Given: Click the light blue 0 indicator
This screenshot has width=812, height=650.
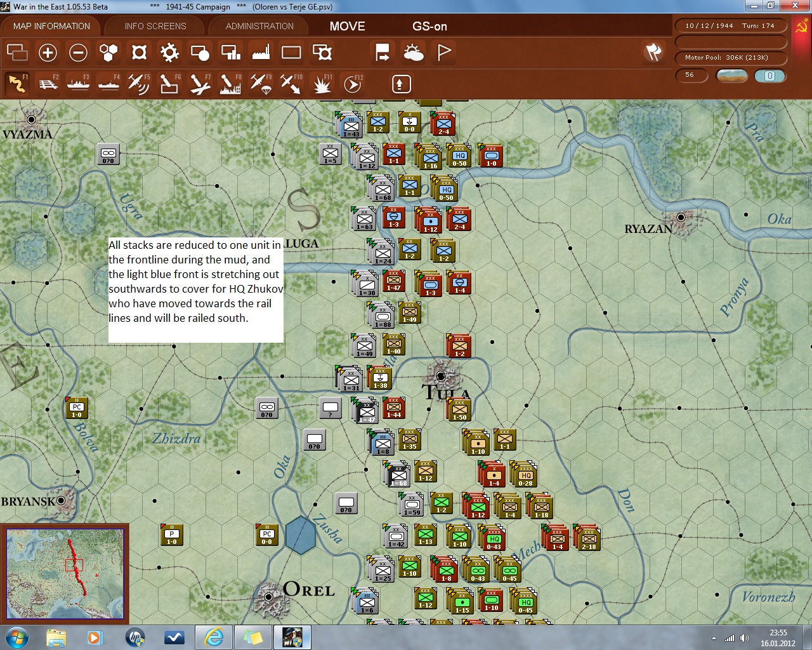Looking at the screenshot, I should (769, 76).
